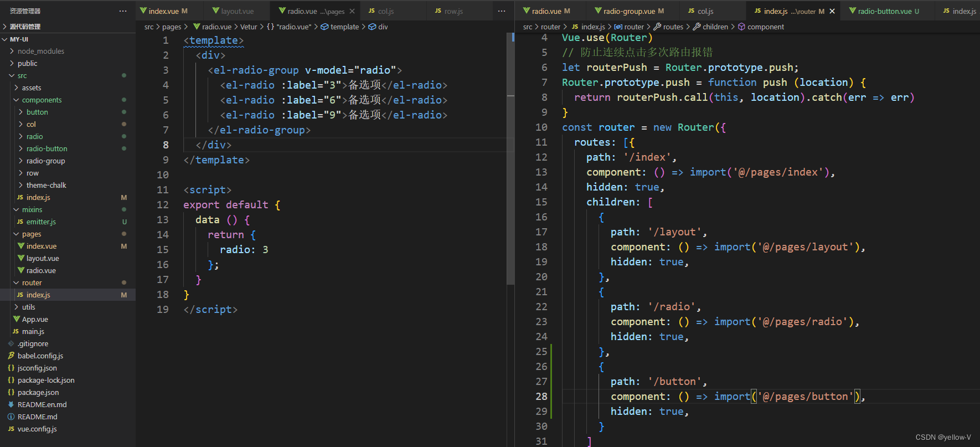Click JS icon beside emitter.js in explorer
980x447 pixels.
point(20,222)
